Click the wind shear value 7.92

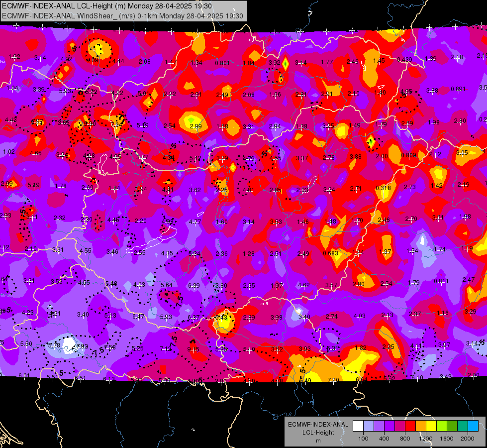coord(82,346)
